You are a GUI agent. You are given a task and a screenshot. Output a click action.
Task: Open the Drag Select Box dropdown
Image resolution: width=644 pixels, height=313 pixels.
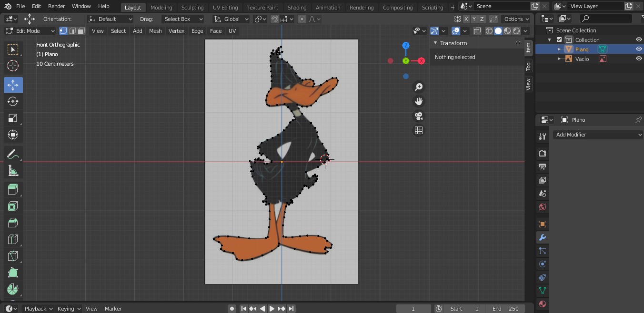(182, 19)
